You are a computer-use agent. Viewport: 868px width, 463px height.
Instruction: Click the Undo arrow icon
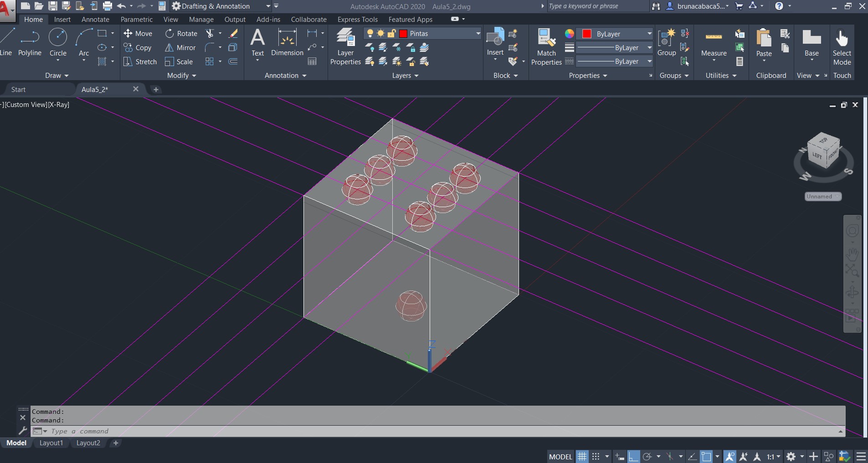[x=121, y=6]
